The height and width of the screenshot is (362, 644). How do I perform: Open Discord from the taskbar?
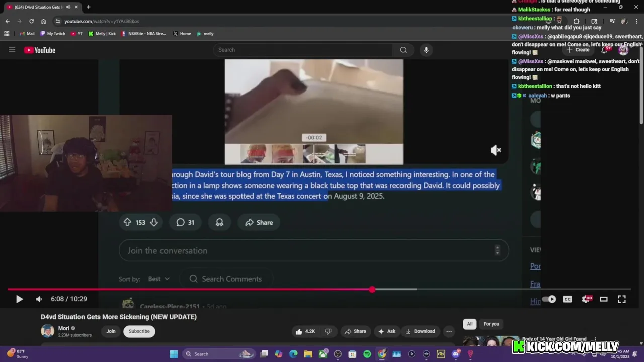coord(456,354)
